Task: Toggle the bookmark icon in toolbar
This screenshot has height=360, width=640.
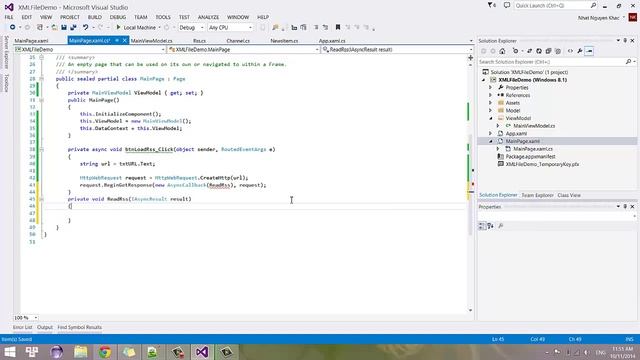Action: pyautogui.click(x=338, y=27)
